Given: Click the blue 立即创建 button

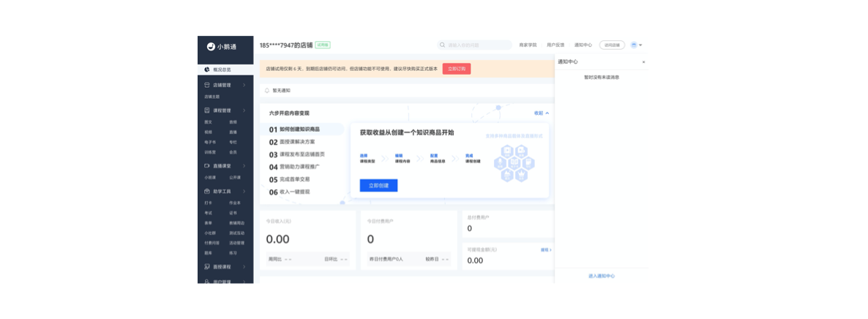Looking at the screenshot, I should point(378,186).
